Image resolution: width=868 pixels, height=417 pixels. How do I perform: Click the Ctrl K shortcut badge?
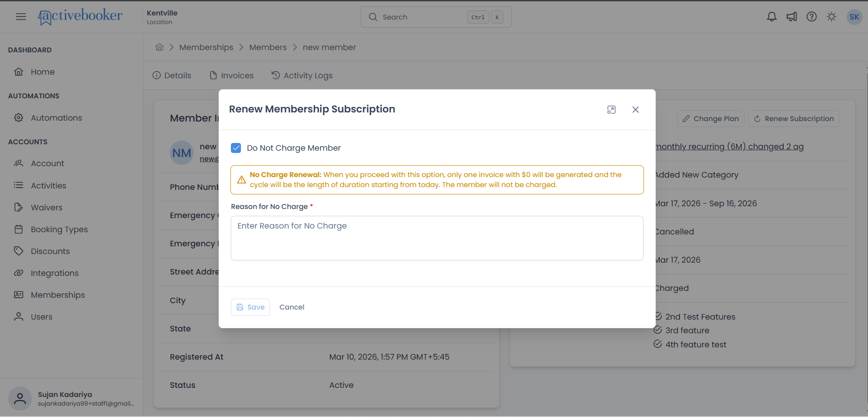point(485,17)
